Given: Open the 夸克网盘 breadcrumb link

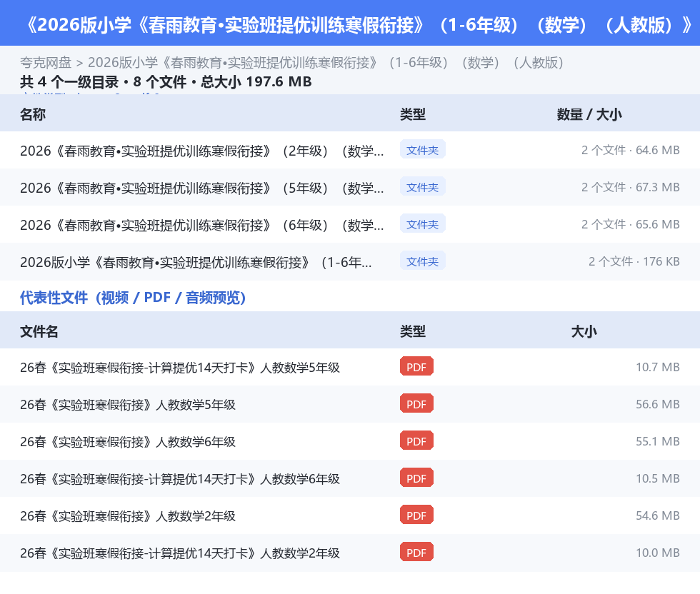Looking at the screenshot, I should (x=46, y=63).
